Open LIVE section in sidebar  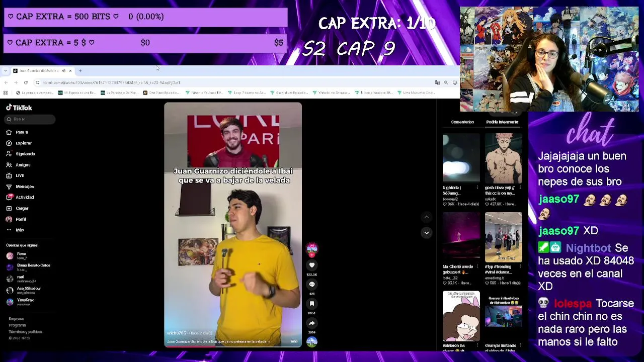click(x=15, y=175)
